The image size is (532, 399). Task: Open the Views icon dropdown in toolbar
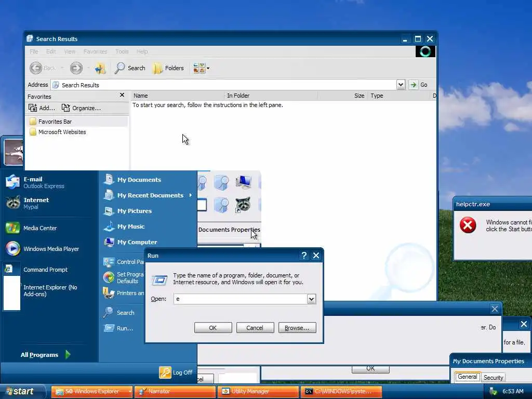point(201,68)
